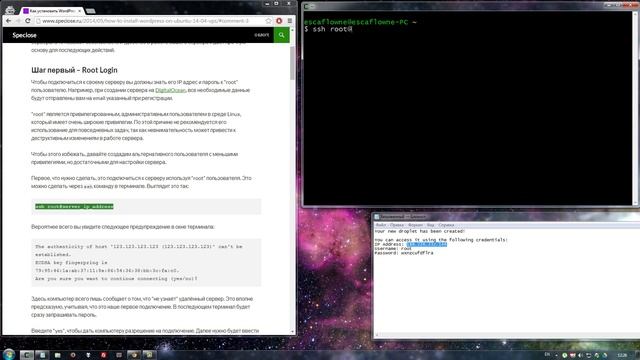
Task: Click the Notepad title bar icon
Action: coord(377,217)
